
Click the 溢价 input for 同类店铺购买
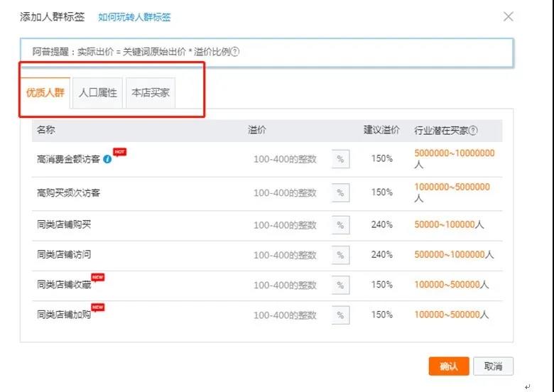tap(286, 225)
